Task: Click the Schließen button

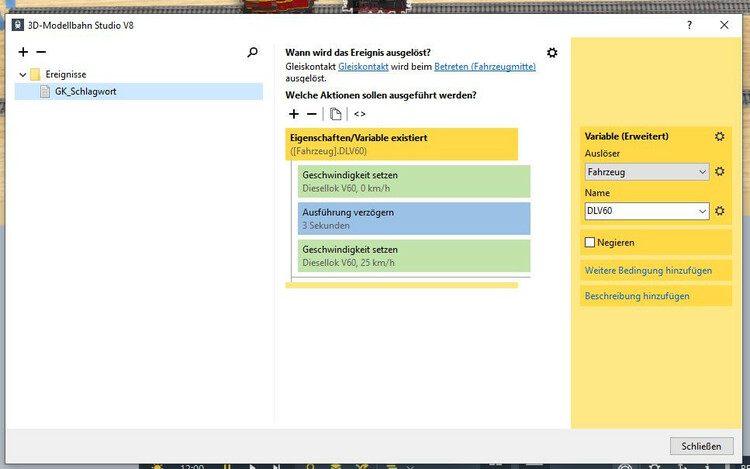Action: pos(701,446)
